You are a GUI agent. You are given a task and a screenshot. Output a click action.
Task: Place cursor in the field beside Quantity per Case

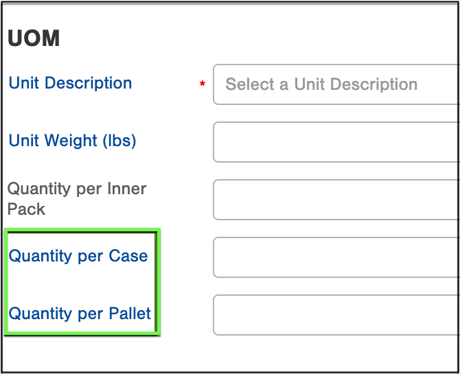[336, 257]
